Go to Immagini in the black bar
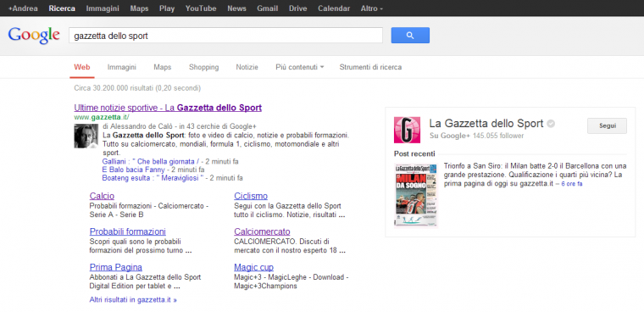The image size is (644, 312). click(x=103, y=8)
